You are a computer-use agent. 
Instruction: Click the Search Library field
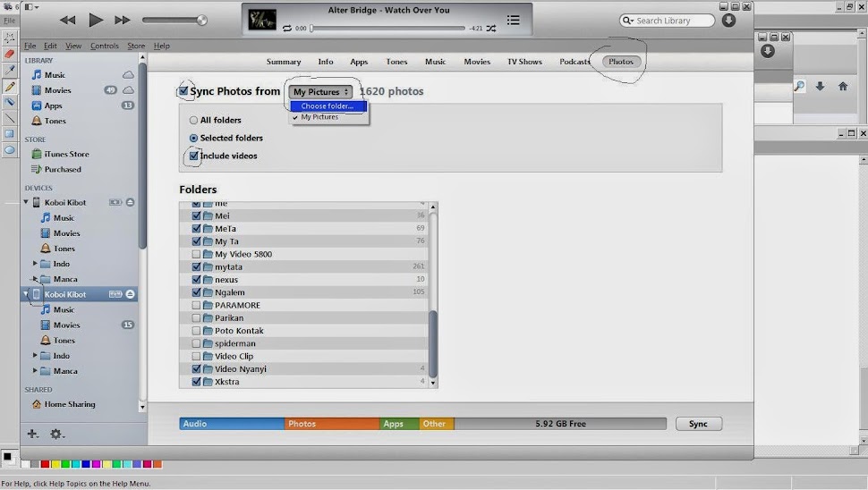click(667, 21)
